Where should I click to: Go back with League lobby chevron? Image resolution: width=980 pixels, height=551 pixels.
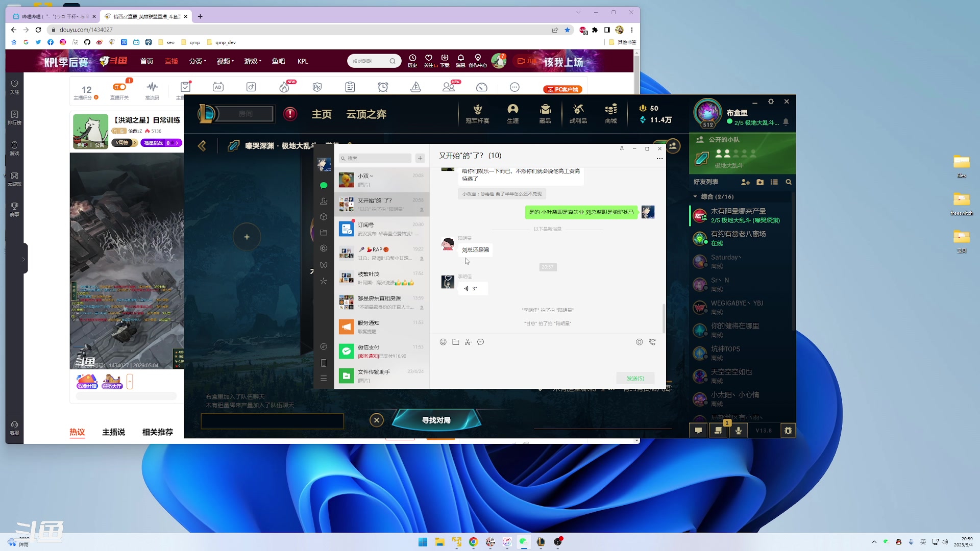pyautogui.click(x=202, y=146)
